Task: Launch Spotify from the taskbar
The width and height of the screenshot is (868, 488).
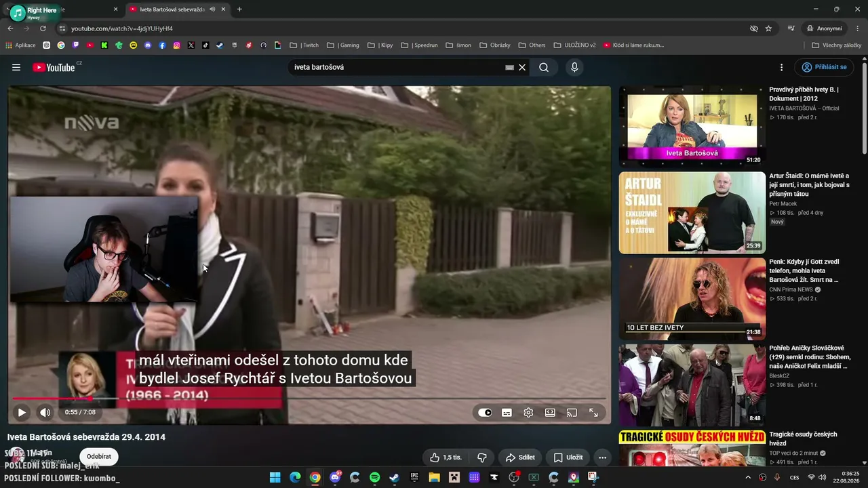Action: (374, 477)
